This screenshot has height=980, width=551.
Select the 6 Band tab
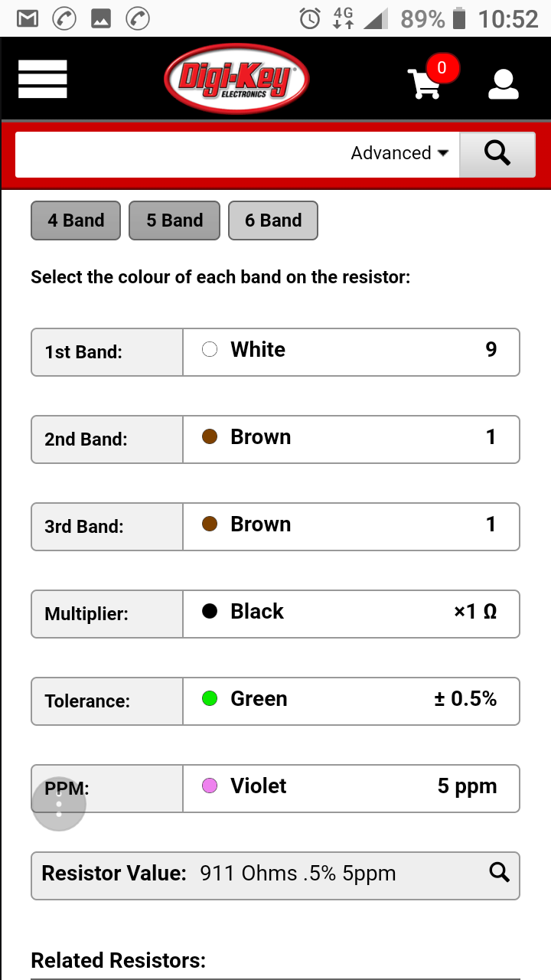click(x=273, y=220)
